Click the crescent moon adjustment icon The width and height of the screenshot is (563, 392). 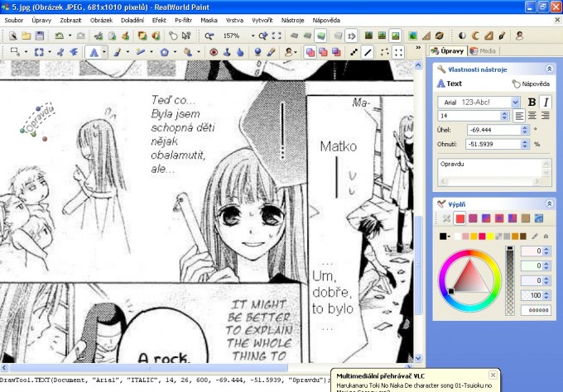475,36
